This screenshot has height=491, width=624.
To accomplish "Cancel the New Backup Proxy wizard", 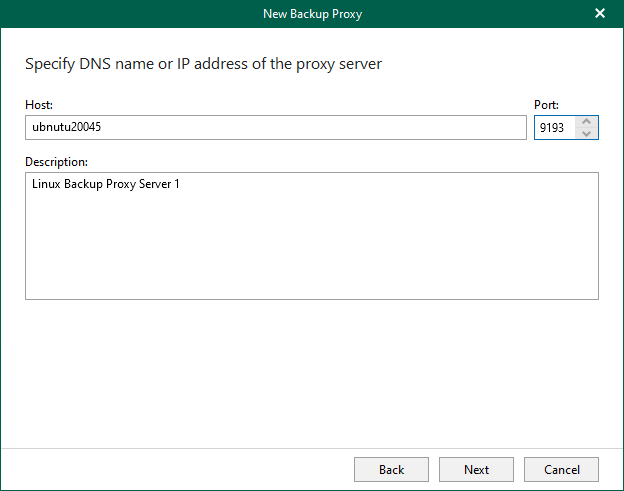I will point(561,469).
